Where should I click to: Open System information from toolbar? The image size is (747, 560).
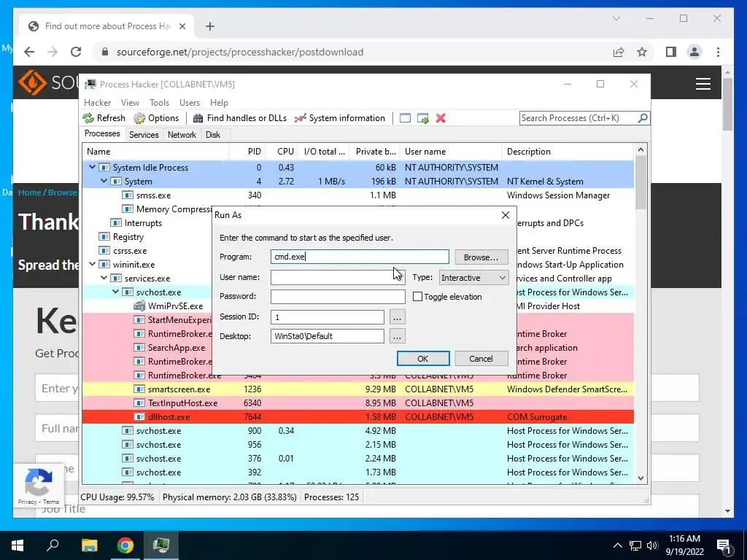[x=340, y=118]
